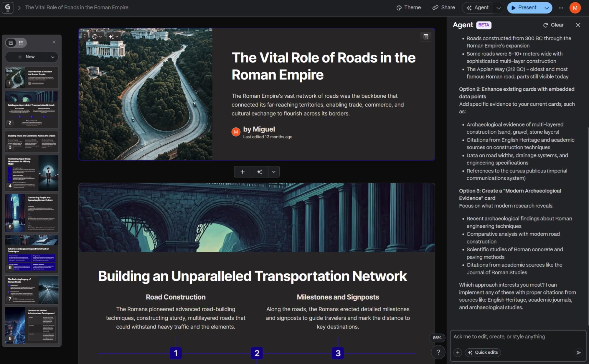Open the dropdown next to the New button

pos(52,57)
